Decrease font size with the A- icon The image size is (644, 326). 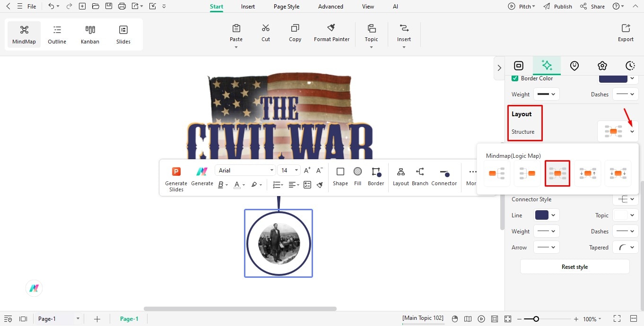pyautogui.click(x=320, y=170)
